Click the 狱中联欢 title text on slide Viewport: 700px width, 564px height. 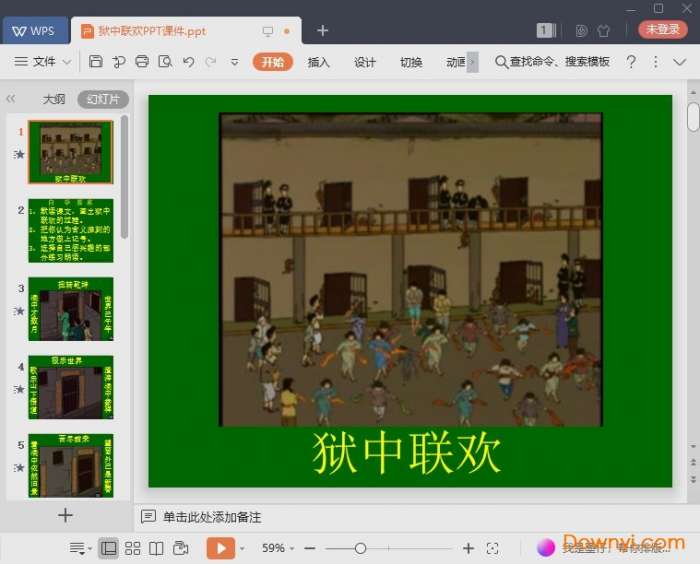pos(406,454)
